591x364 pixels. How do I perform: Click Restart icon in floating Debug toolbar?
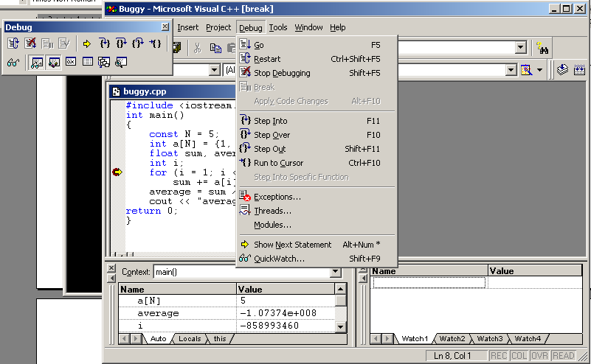13,43
